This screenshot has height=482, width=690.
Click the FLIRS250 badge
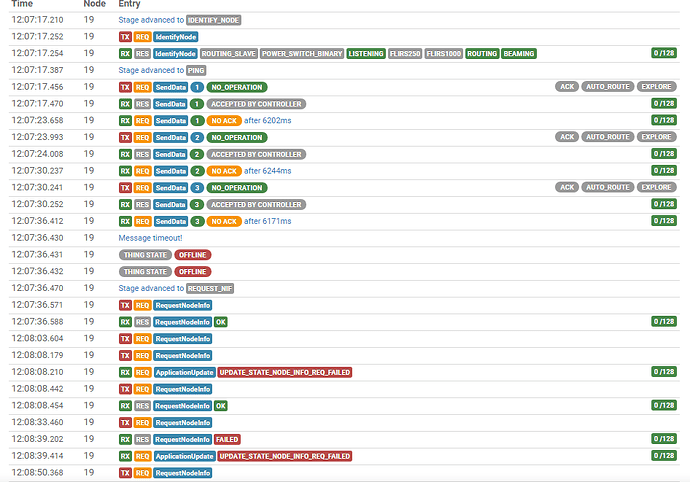point(405,54)
